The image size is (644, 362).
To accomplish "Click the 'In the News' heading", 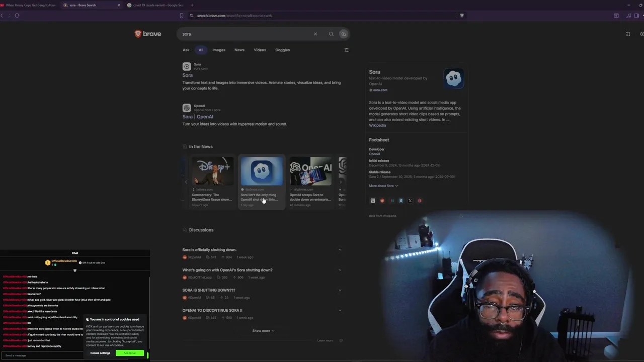I will 201,147.
